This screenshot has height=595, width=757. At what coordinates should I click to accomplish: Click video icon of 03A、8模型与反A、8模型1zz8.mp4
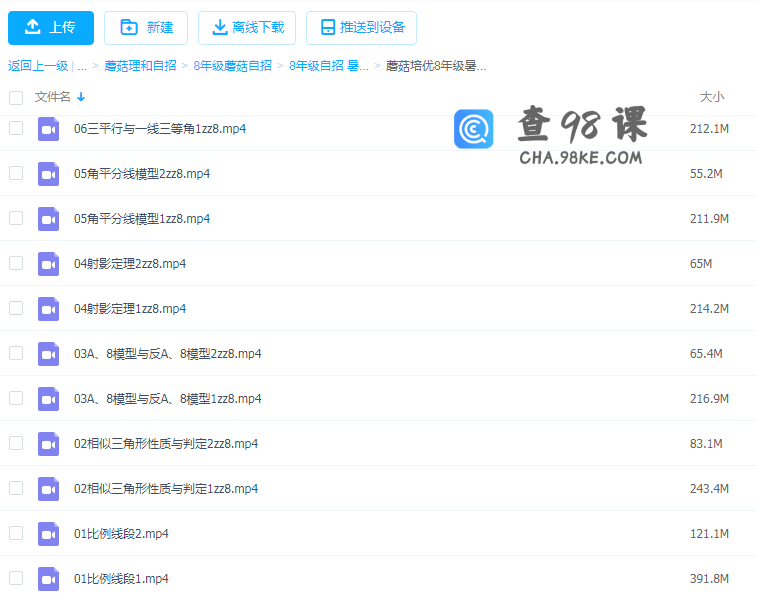(48, 399)
